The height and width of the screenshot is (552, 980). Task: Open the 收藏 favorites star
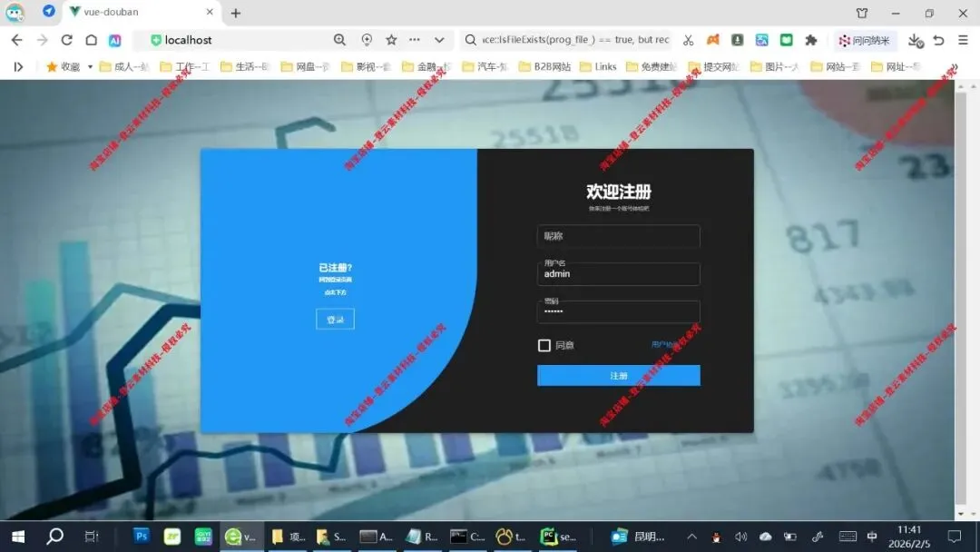coord(52,66)
